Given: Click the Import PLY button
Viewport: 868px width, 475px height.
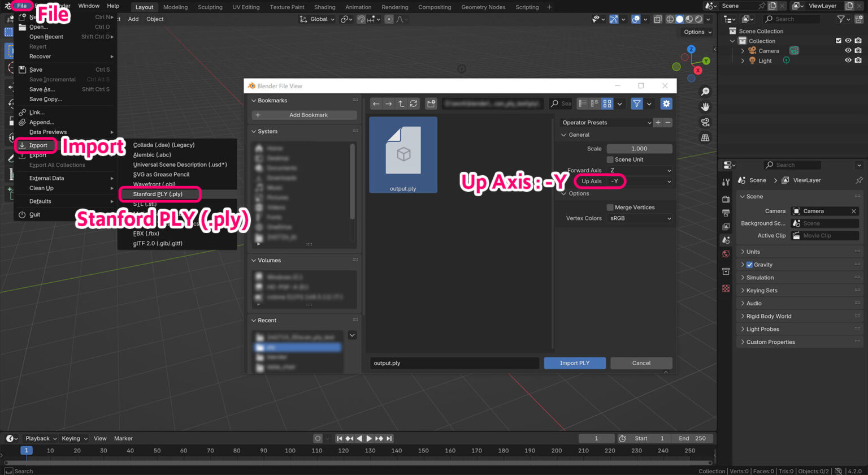Looking at the screenshot, I should tap(574, 363).
